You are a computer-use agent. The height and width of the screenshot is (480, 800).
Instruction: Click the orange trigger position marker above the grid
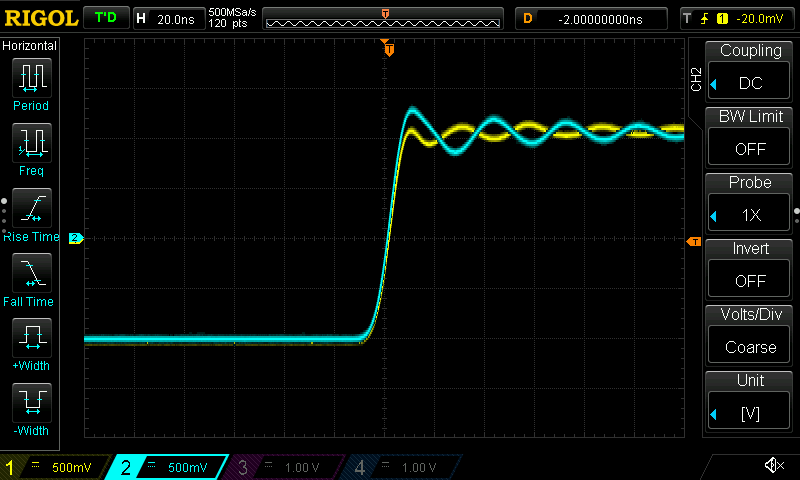click(x=389, y=49)
